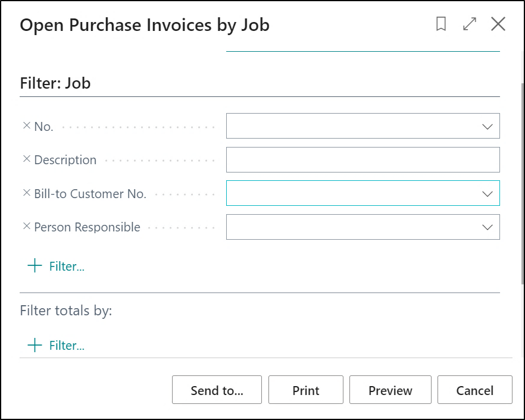Remove the Bill-to Customer No. filter
This screenshot has height=420, width=525.
pos(26,193)
